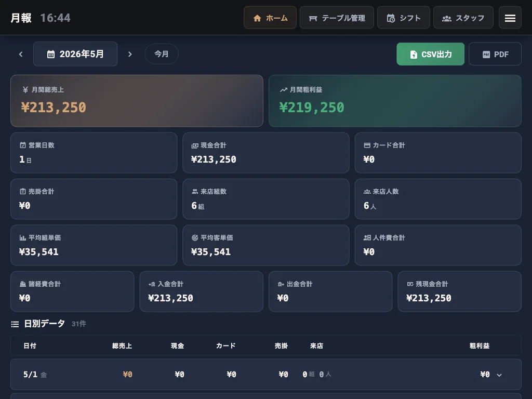Open the 2026年5月 month picker
This screenshot has width=532, height=399.
click(75, 54)
